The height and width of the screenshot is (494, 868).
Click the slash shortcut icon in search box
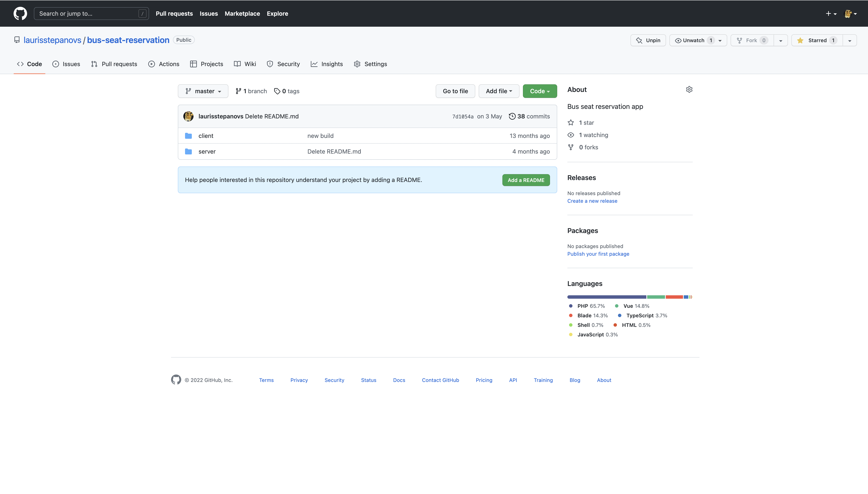[x=142, y=14]
